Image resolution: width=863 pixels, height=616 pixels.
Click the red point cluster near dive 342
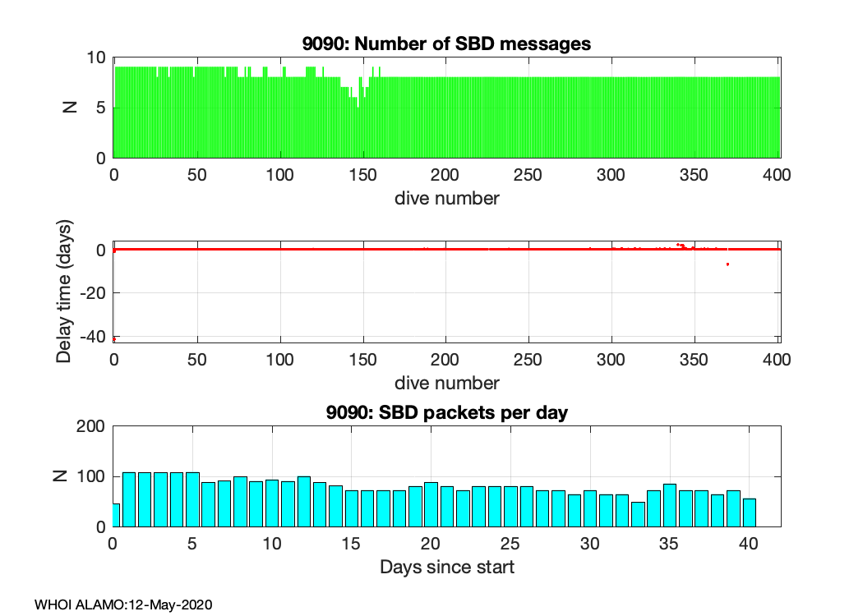pos(681,246)
